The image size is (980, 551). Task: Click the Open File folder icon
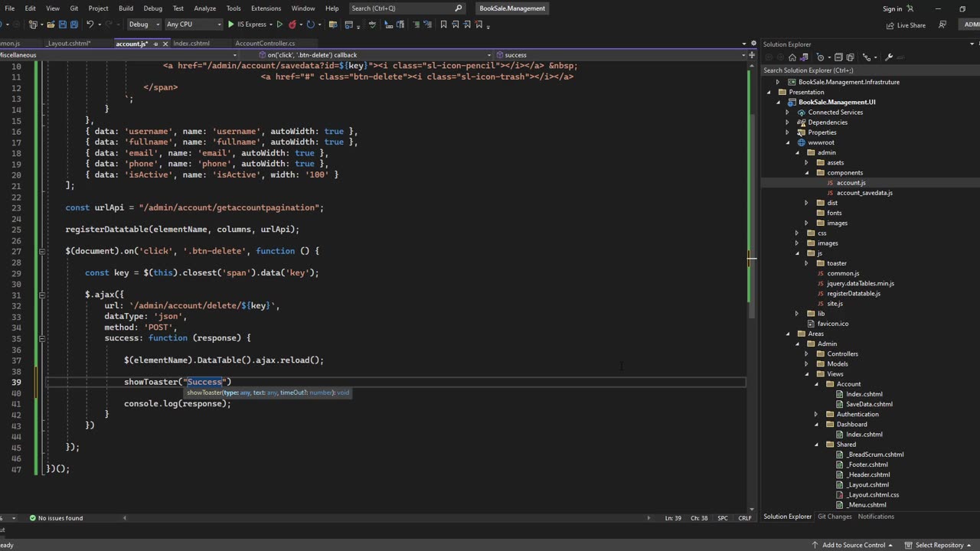[x=51, y=24]
